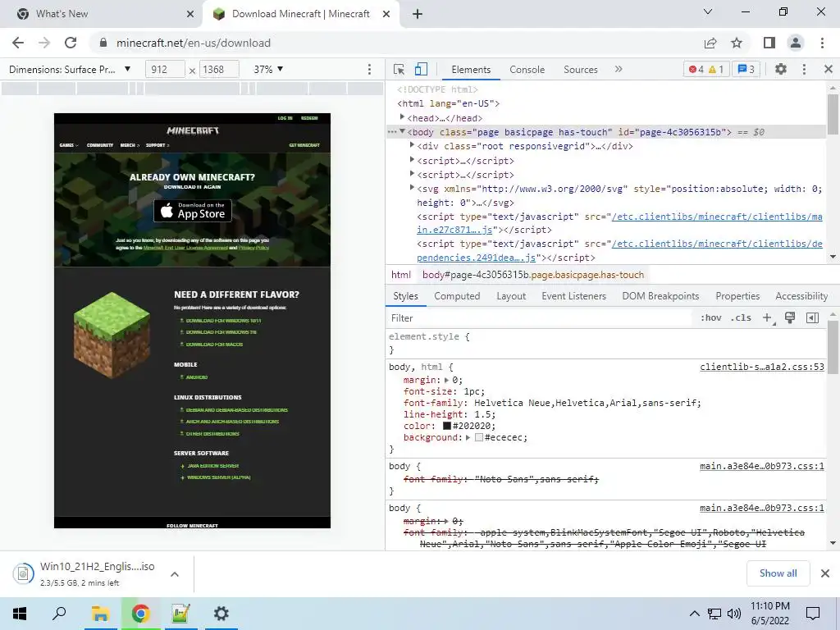Open Chrome main menu
840x630 pixels.
point(822,43)
